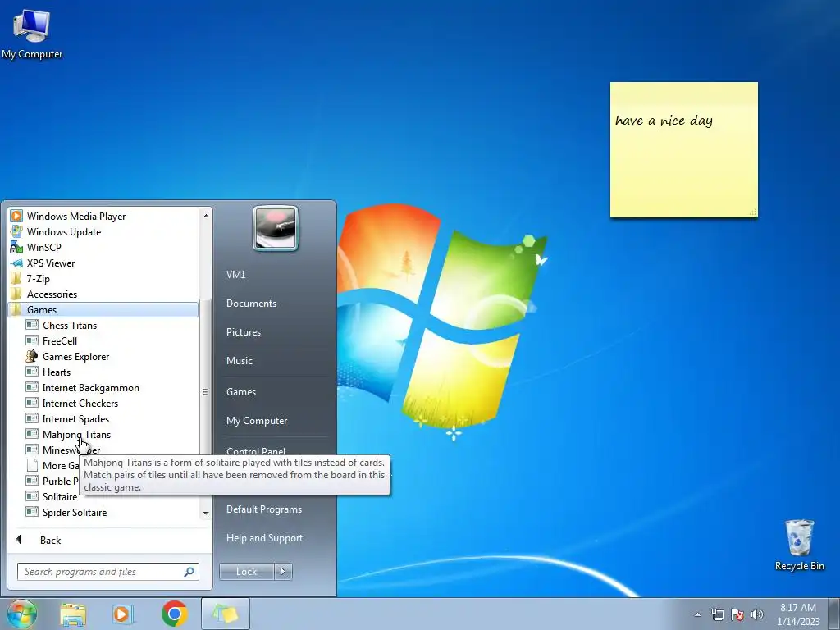Launch Solitaire
The image size is (840, 630).
pos(60,496)
